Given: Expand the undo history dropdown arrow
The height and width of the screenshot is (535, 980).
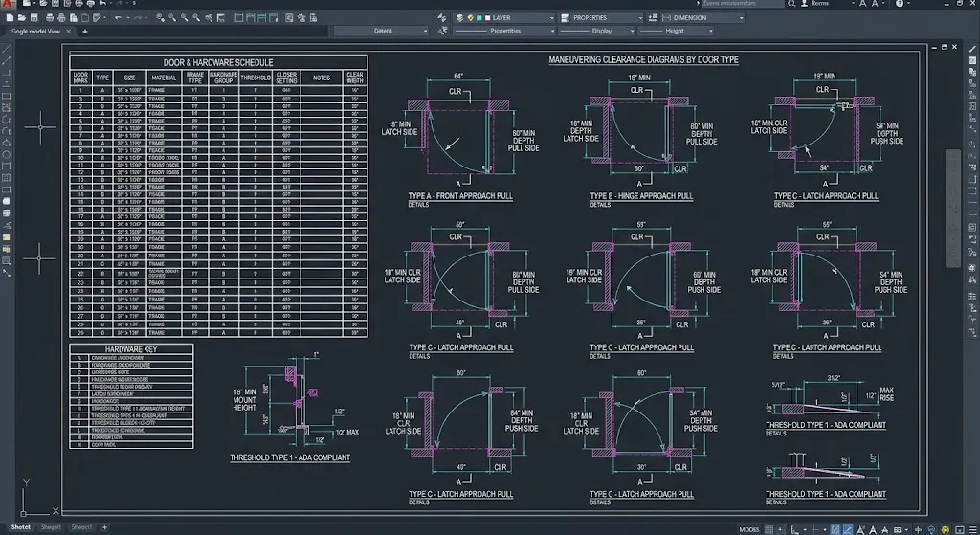Looking at the screenshot, I should 128,17.
